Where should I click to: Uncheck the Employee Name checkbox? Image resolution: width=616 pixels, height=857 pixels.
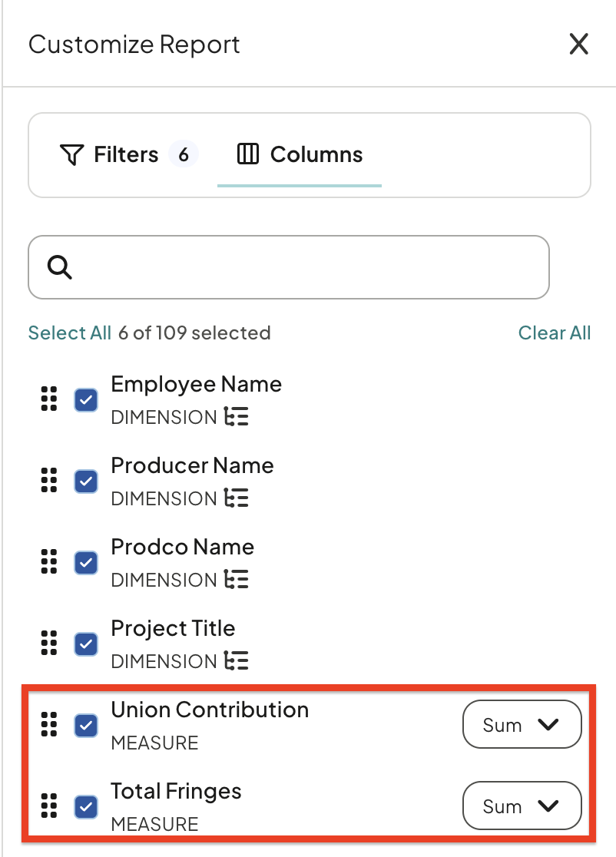point(86,400)
